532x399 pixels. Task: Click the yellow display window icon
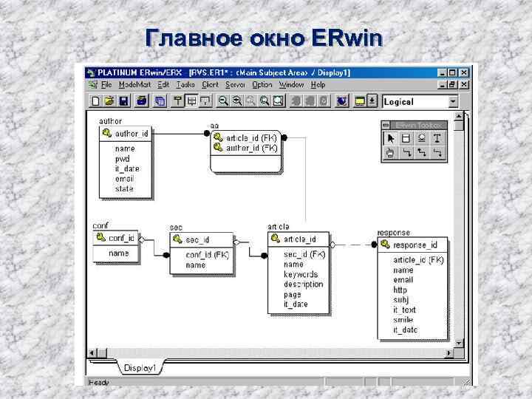click(360, 101)
